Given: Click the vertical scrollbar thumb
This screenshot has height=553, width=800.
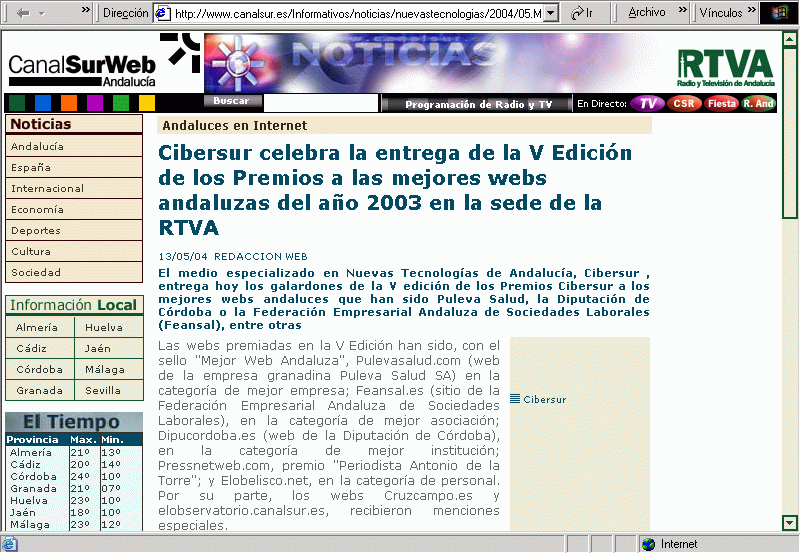Looking at the screenshot, I should pos(790,133).
